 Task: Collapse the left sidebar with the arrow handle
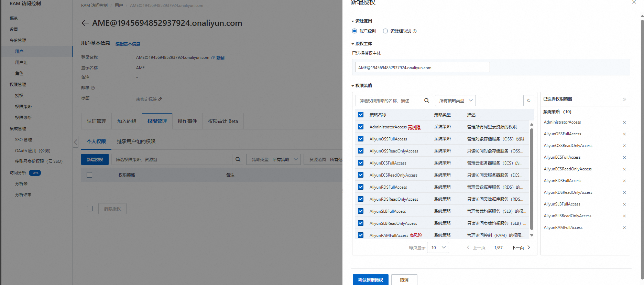click(x=76, y=141)
